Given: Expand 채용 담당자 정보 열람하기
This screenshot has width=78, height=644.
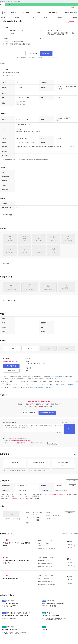Looking at the screenshot, I should click(x=47, y=413).
